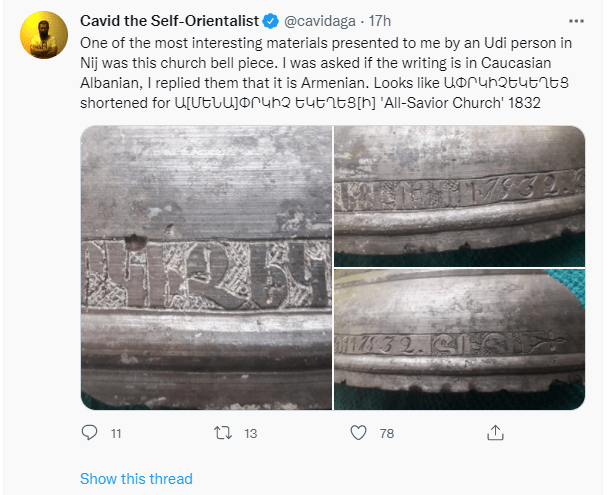The width and height of the screenshot is (610, 495).
Task: Open the author name Cavid the Self-Orientalist
Action: [170, 20]
